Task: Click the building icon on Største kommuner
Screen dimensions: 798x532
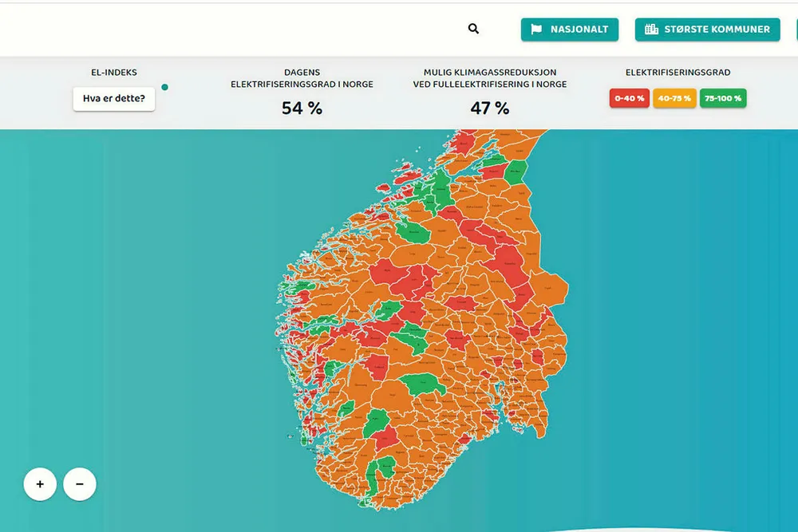Action: pyautogui.click(x=651, y=30)
